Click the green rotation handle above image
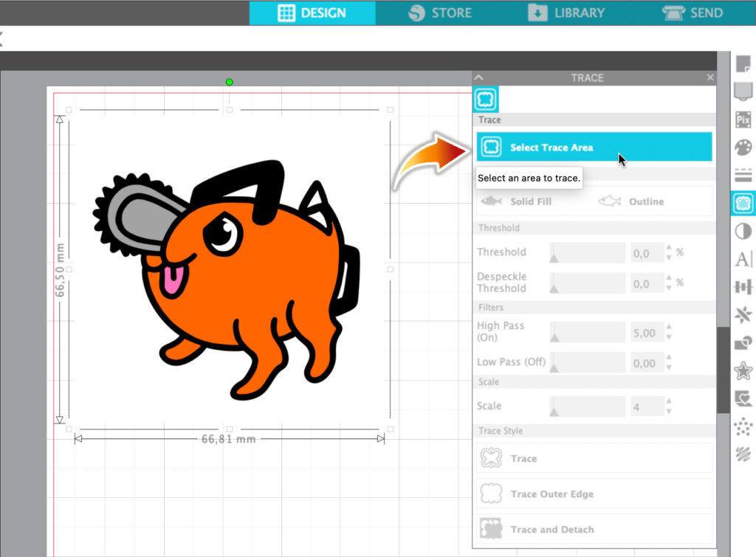This screenshot has width=756, height=557. pos(229,82)
